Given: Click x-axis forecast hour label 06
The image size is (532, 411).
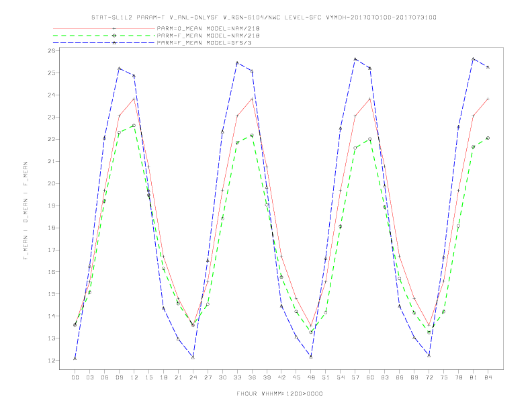Looking at the screenshot, I should click(105, 377).
